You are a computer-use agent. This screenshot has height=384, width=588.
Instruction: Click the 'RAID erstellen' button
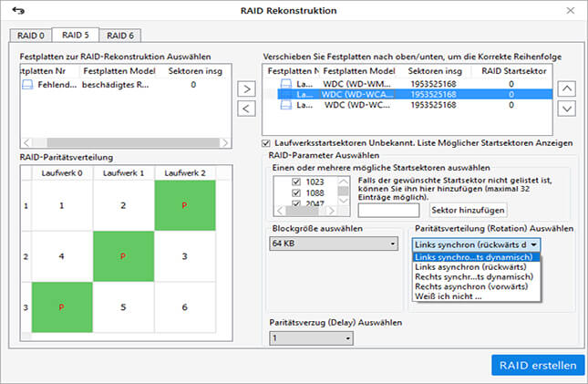[x=537, y=365]
